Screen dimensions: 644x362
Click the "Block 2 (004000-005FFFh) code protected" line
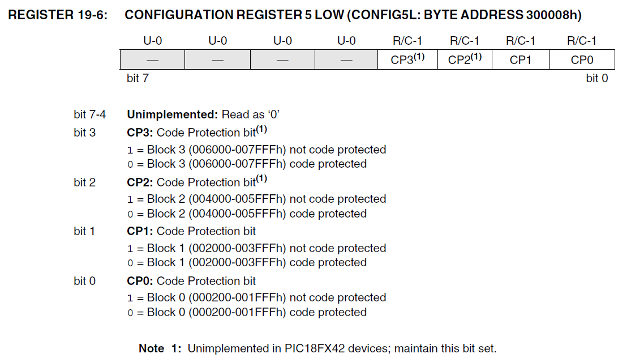(x=247, y=214)
